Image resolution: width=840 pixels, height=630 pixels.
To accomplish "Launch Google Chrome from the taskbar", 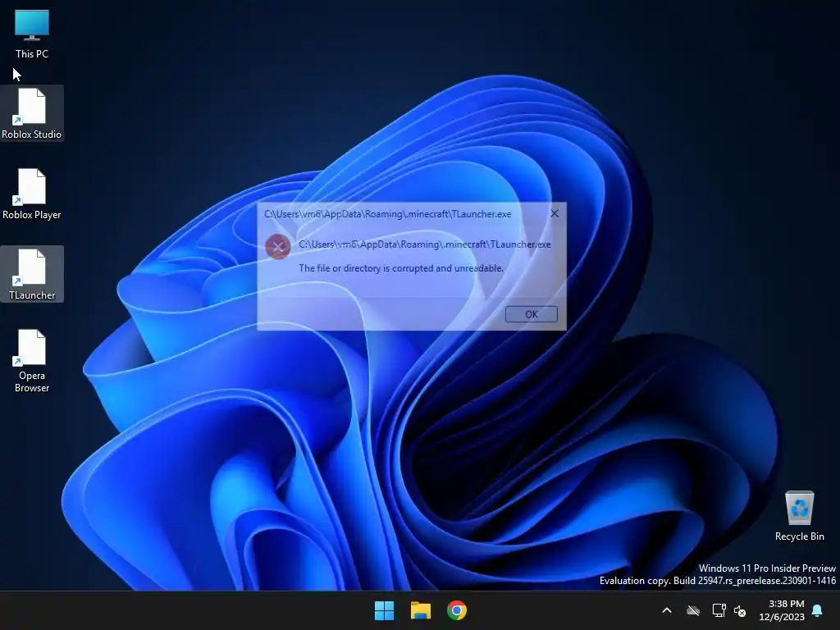I will point(457,610).
